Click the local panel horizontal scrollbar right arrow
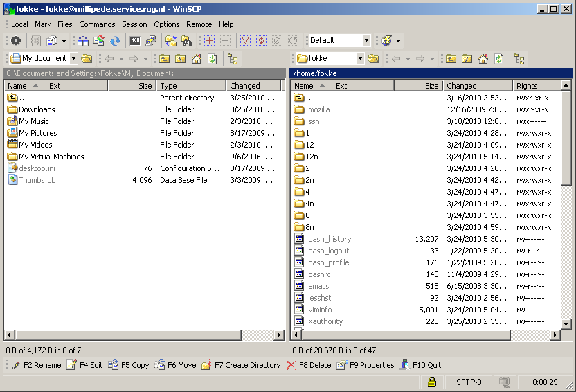The image size is (576, 392). click(x=279, y=335)
